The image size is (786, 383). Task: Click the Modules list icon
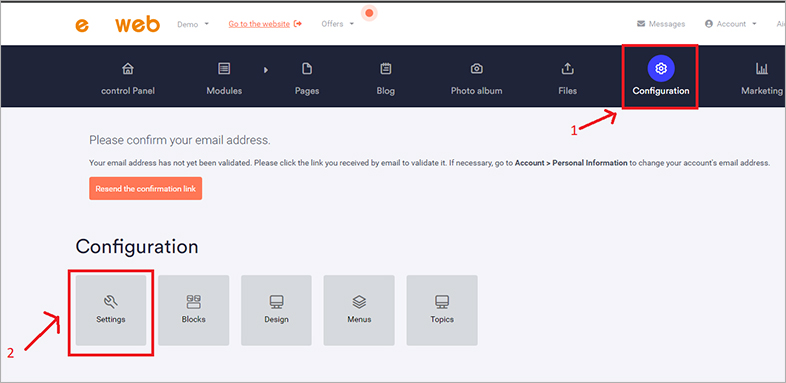(x=224, y=69)
